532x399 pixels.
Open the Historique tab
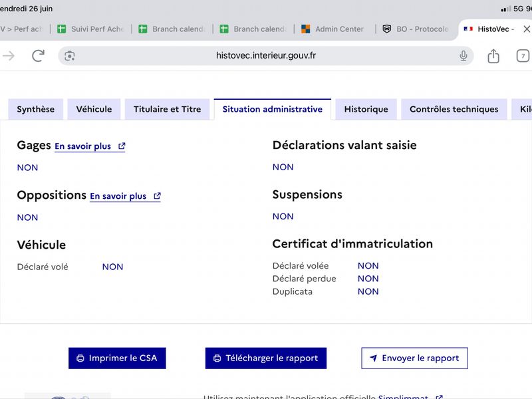[x=366, y=109]
